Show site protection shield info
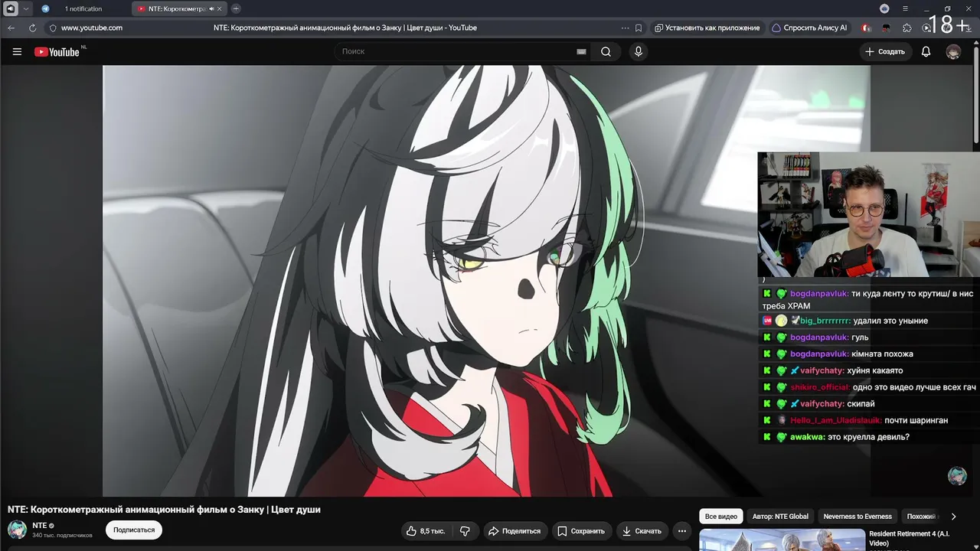980x551 pixels. tap(52, 28)
